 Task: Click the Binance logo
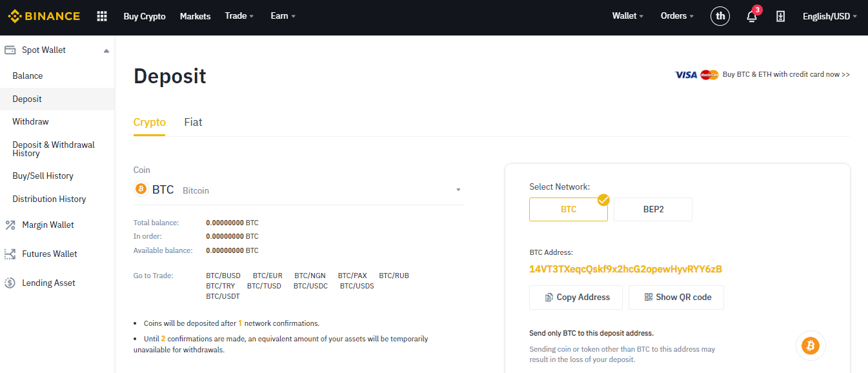click(44, 16)
